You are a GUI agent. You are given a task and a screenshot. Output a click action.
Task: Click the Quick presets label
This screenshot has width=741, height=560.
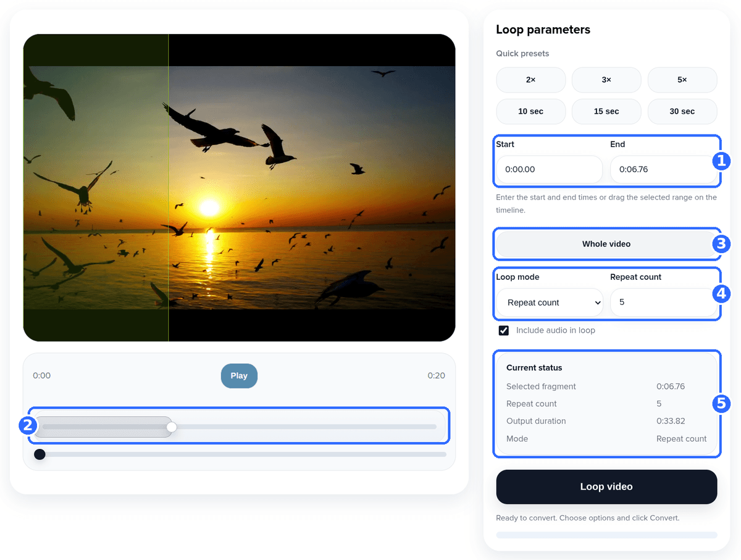point(522,54)
